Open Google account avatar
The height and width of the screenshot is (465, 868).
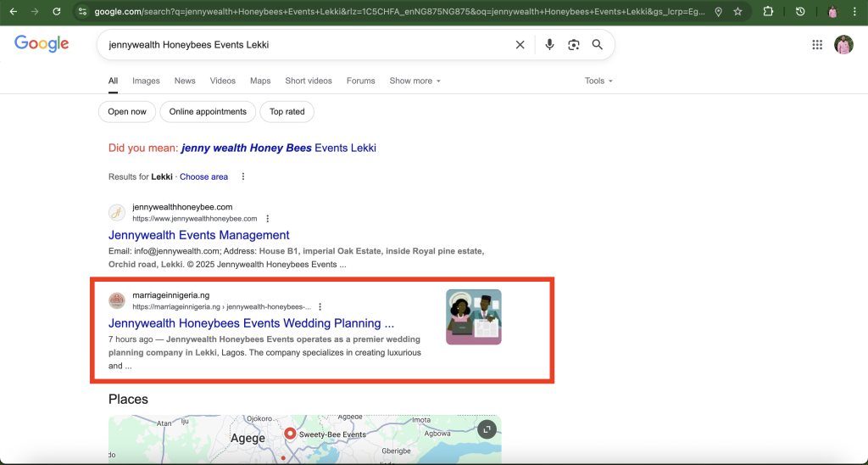click(x=843, y=45)
